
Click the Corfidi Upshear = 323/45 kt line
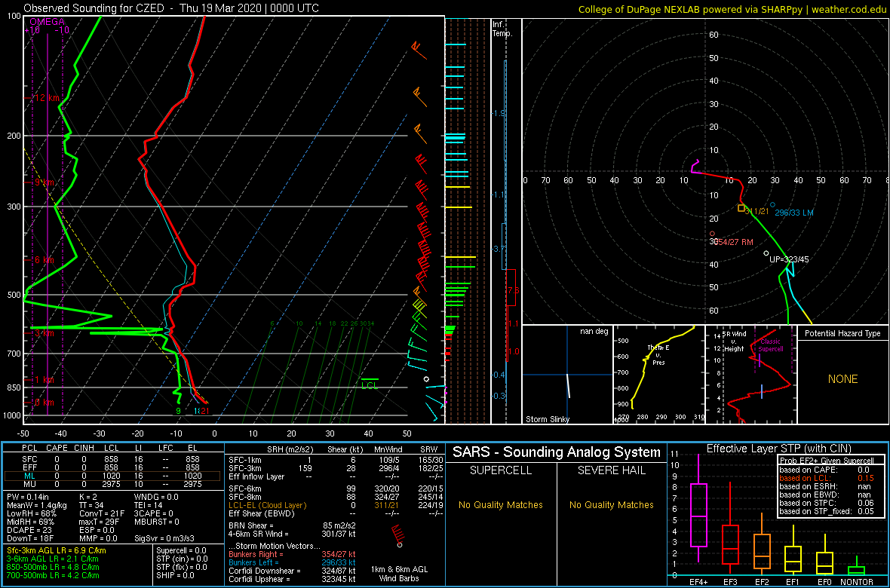click(x=293, y=579)
